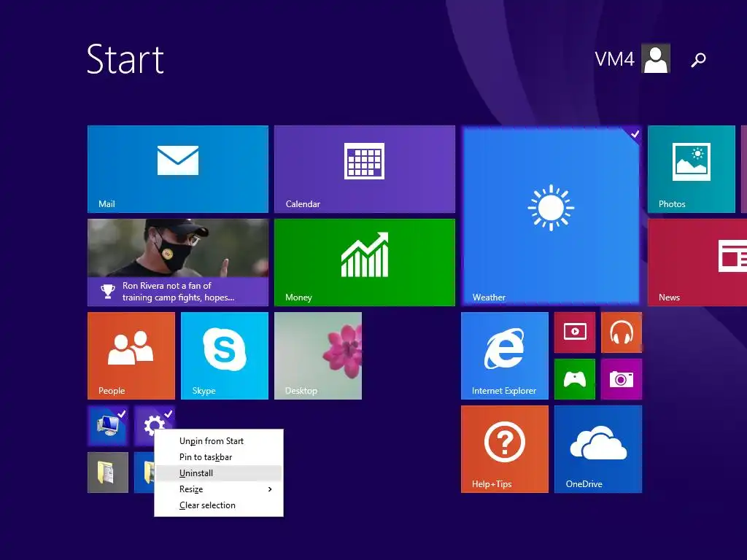Click the search magnifier icon
This screenshot has width=747, height=560.
[698, 60]
